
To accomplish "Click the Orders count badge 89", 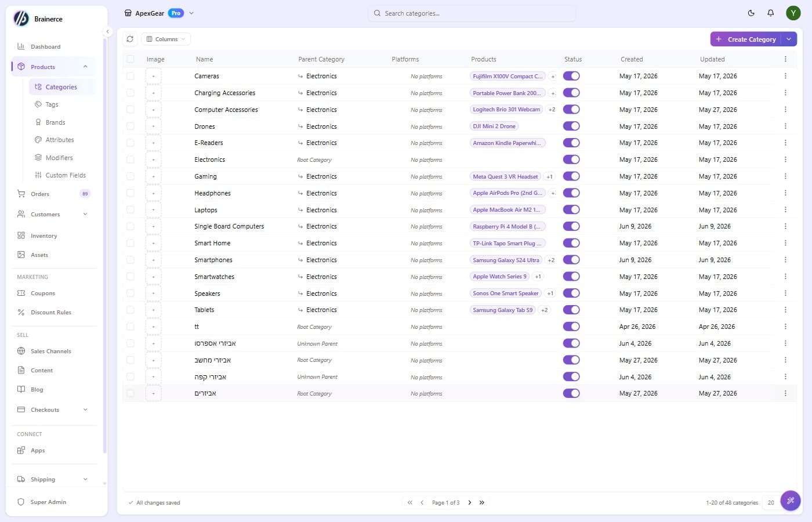I will point(85,194).
